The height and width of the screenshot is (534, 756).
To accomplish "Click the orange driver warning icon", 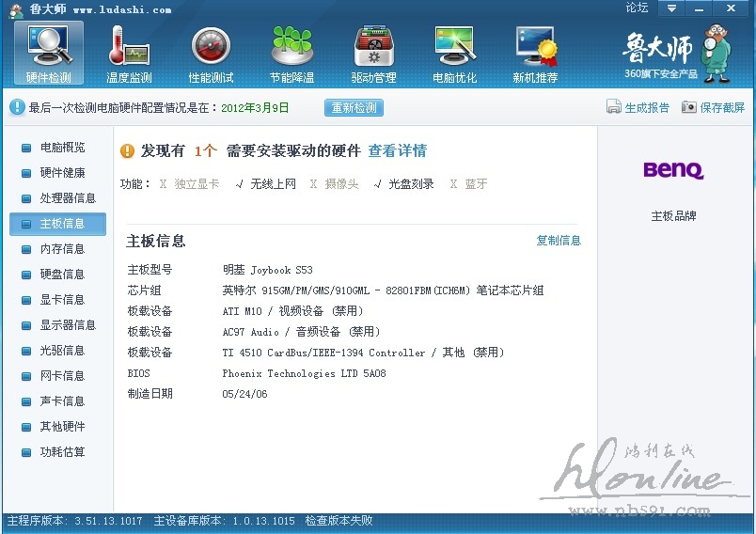I will (127, 150).
